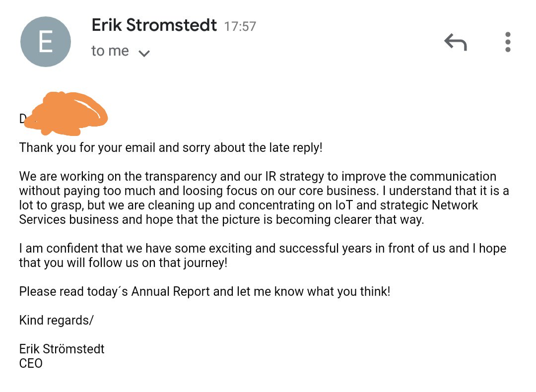Click the sender avatar with letter E
Image resolution: width=536 pixels, height=392 pixels.
[x=46, y=42]
